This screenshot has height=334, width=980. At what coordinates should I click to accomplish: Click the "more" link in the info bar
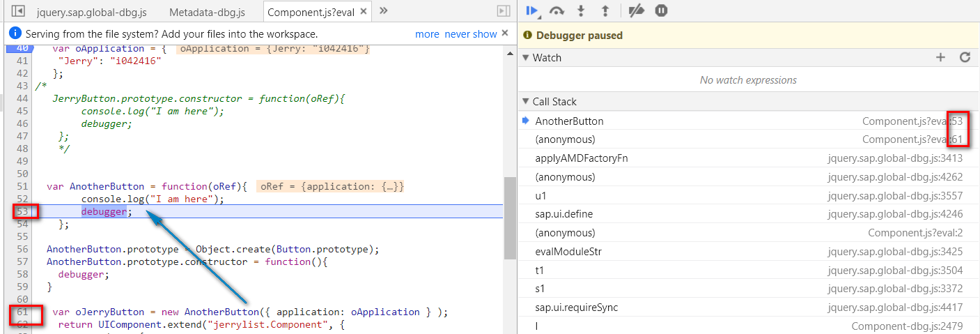[x=427, y=34]
